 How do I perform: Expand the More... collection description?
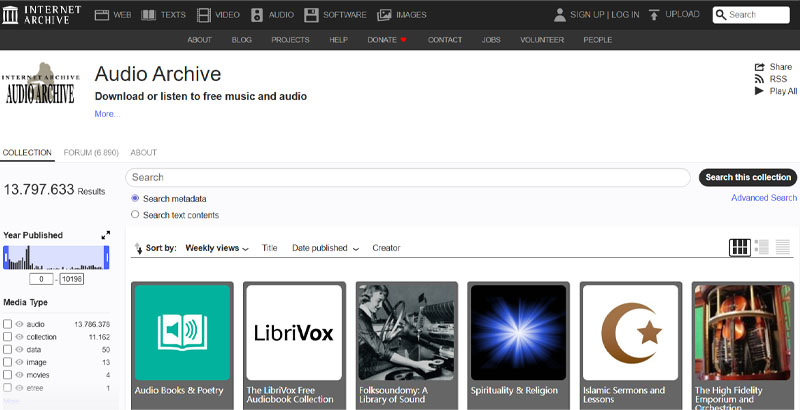[x=107, y=114]
